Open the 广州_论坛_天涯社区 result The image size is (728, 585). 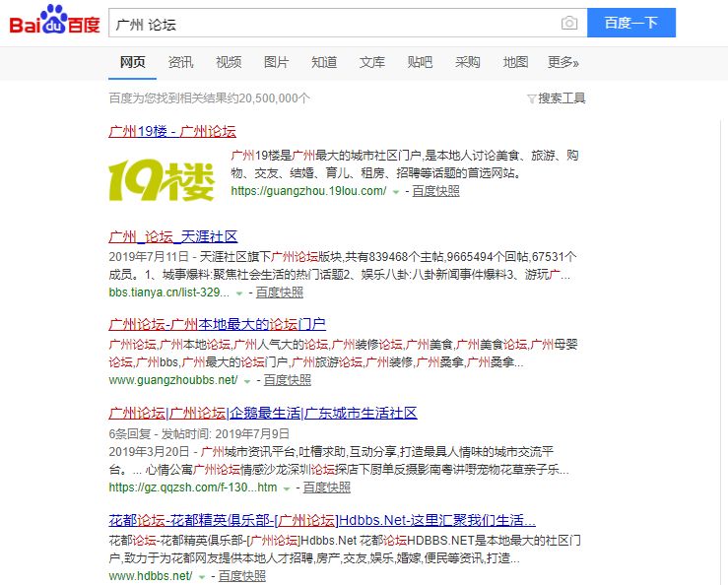tap(173, 236)
